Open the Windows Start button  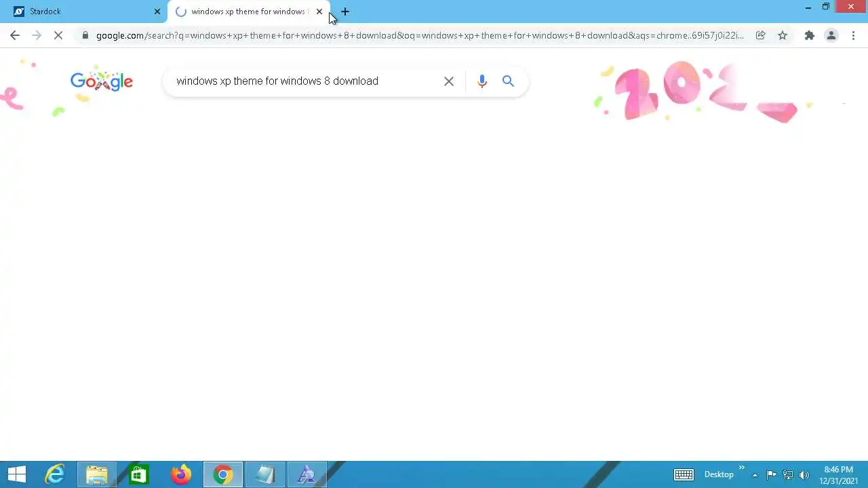pos(16,474)
